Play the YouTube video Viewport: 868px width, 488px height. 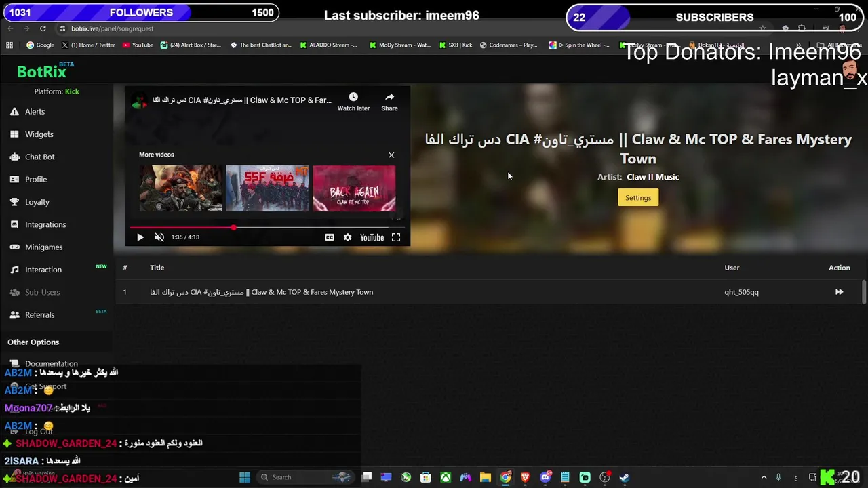(140, 237)
